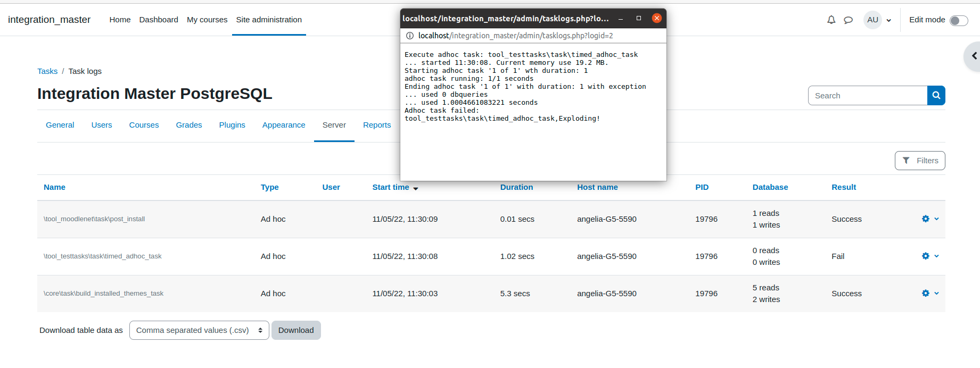980x368 pixels.
Task: Open Dashboard in top navigation
Action: 159,20
